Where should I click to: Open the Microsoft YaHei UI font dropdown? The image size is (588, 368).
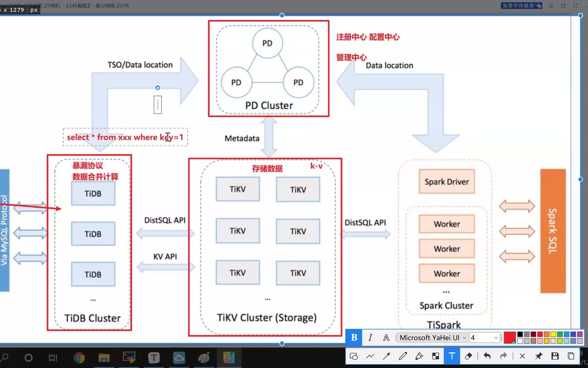[433, 338]
